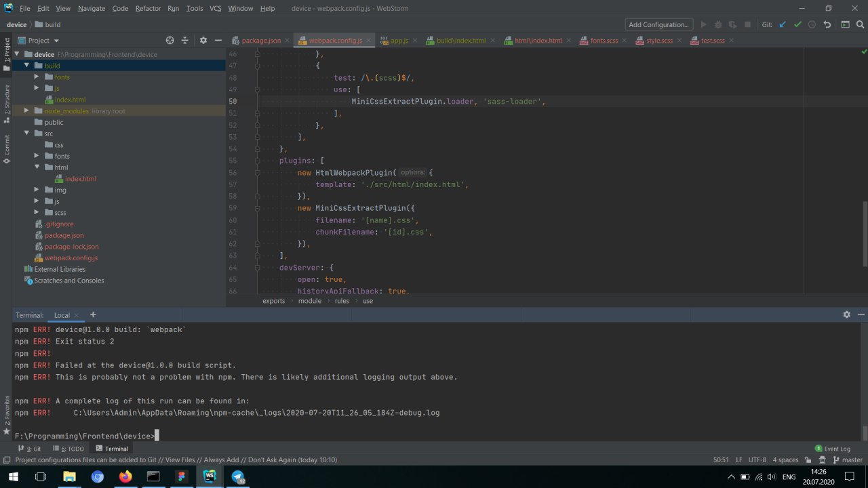Toggle code folding at line 56

258,173
